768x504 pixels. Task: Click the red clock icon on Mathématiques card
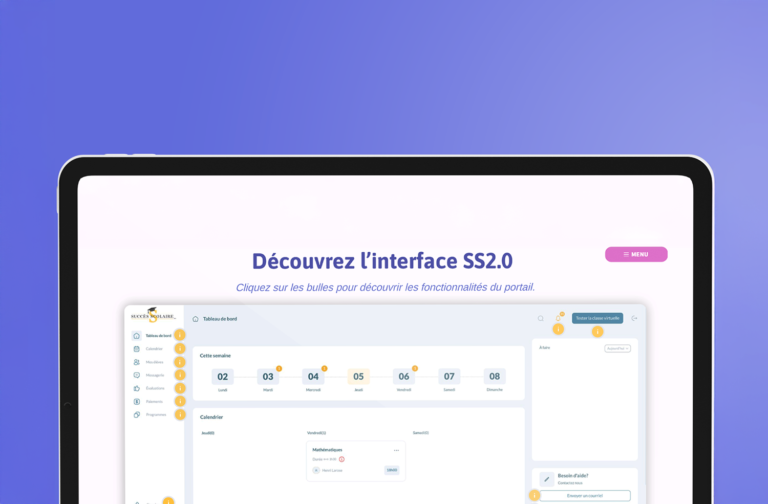[342, 459]
